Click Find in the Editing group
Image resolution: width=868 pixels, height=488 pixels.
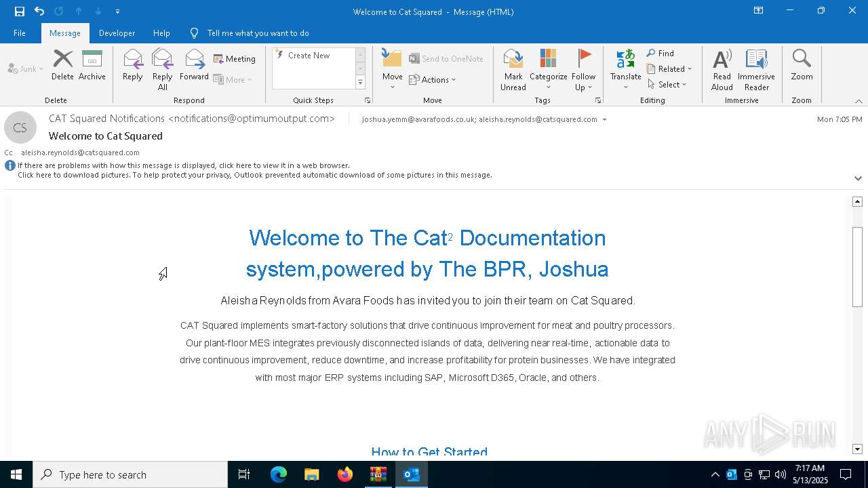660,54
